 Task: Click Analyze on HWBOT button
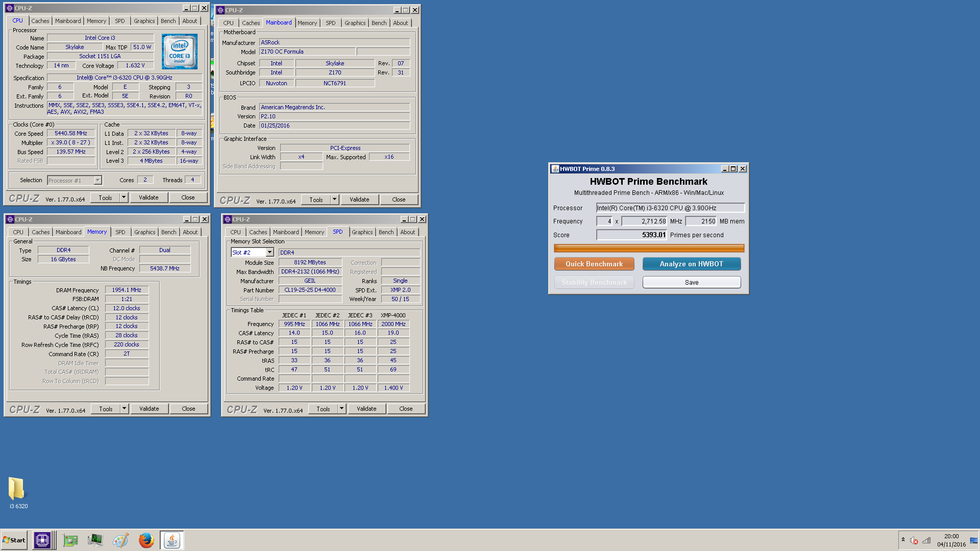pos(692,264)
